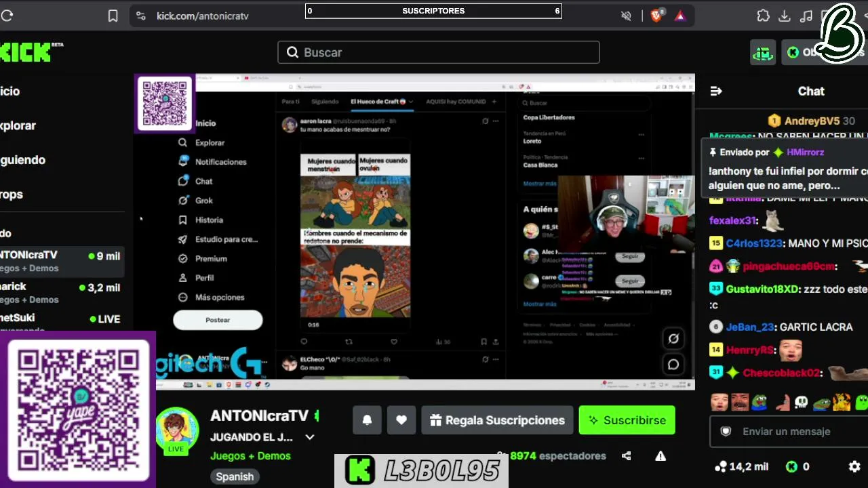Click Historia in the streamed X sidebar
The image size is (868, 488).
coord(209,220)
